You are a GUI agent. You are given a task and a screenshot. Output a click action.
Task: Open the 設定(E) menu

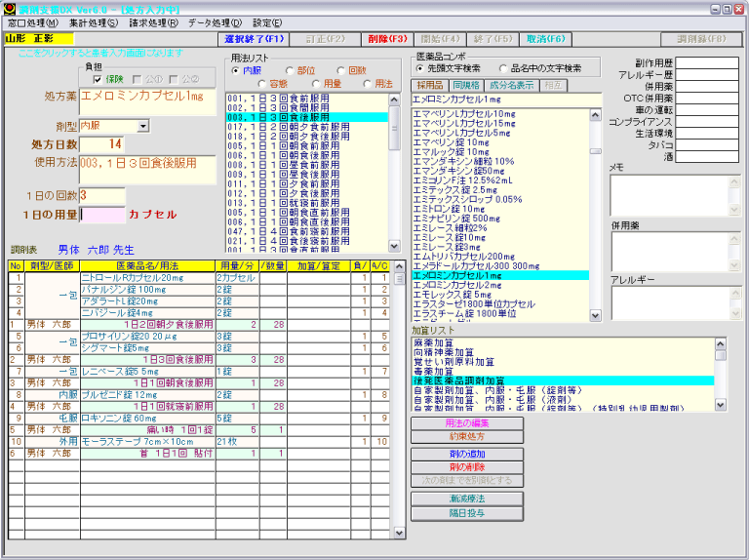[x=267, y=23]
